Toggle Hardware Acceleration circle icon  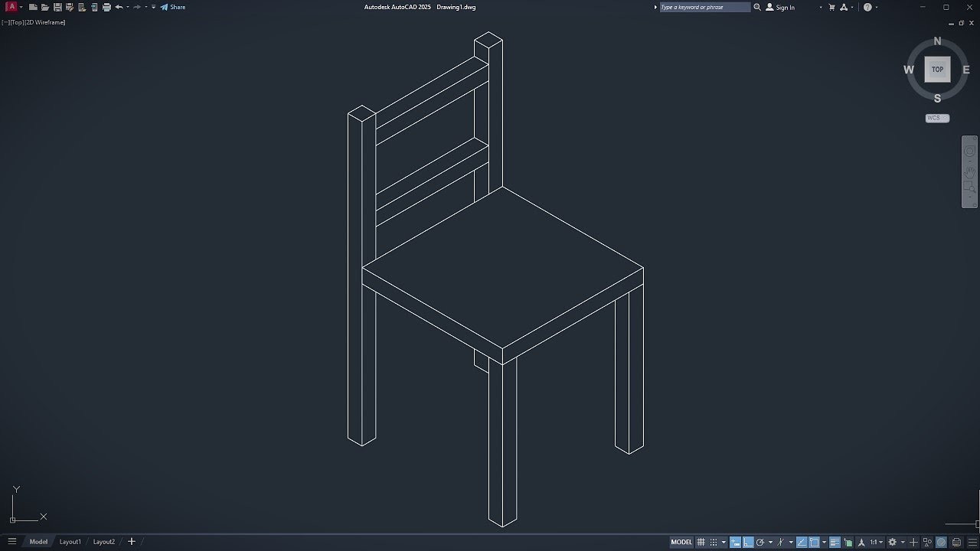tap(941, 542)
